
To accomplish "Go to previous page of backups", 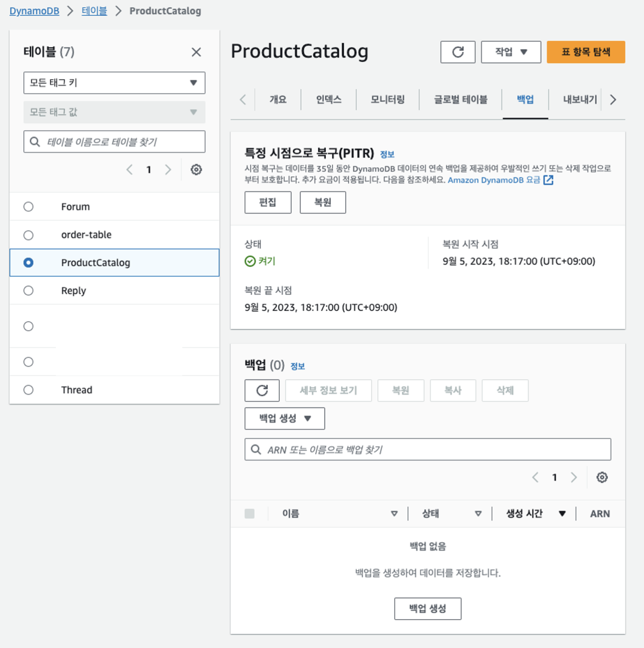I will [x=535, y=477].
